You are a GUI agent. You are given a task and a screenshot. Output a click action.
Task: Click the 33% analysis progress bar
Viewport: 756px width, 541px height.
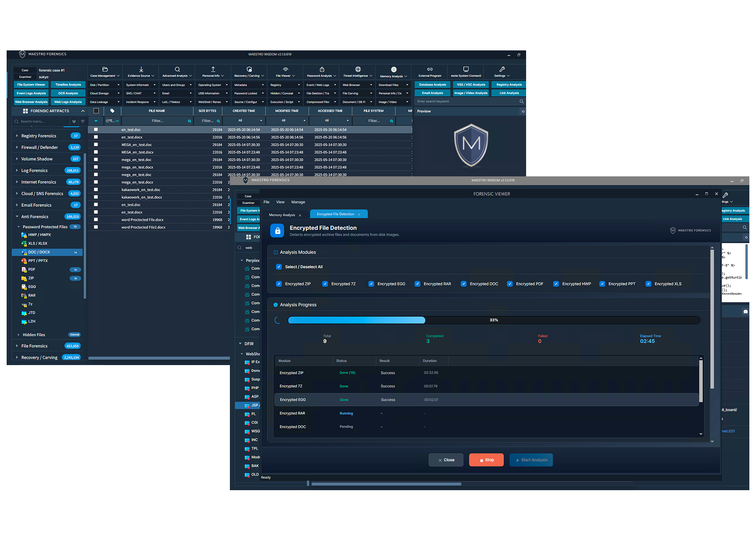(494, 320)
